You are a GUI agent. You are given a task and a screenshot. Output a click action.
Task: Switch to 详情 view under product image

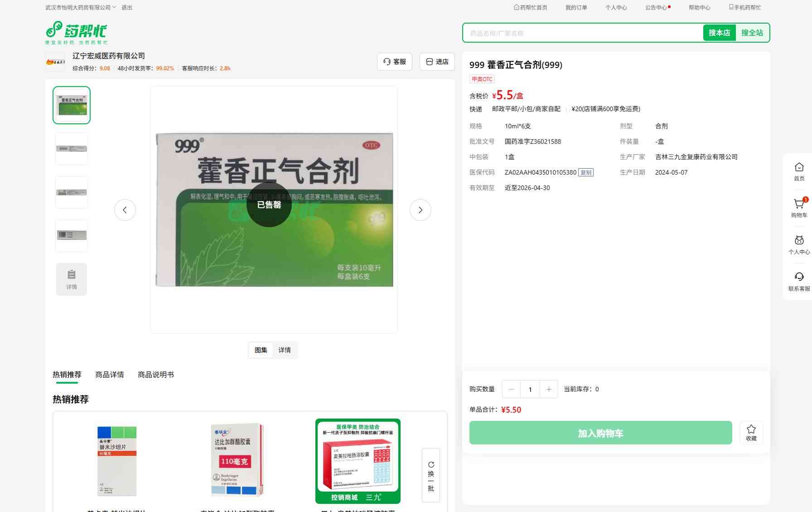pos(285,350)
